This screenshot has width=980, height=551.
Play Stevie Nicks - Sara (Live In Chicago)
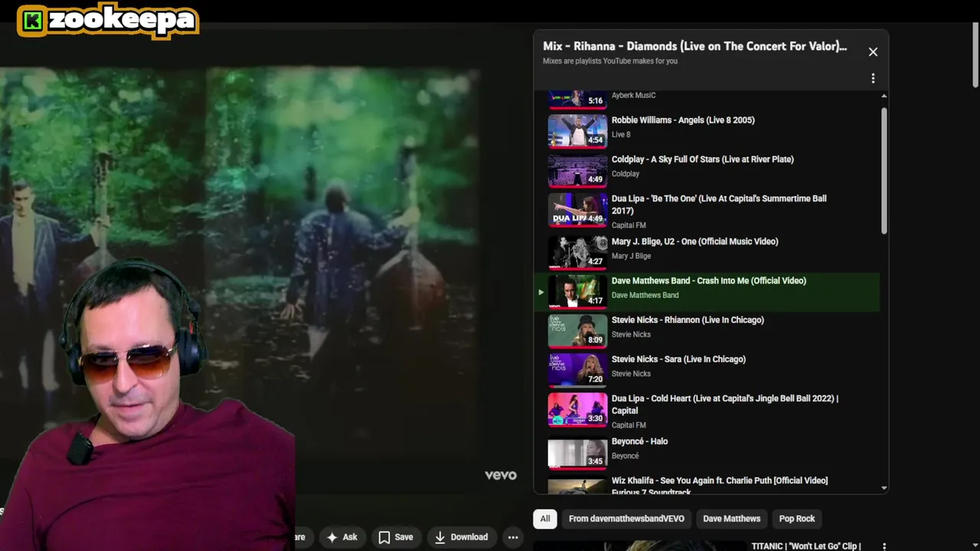coord(678,359)
